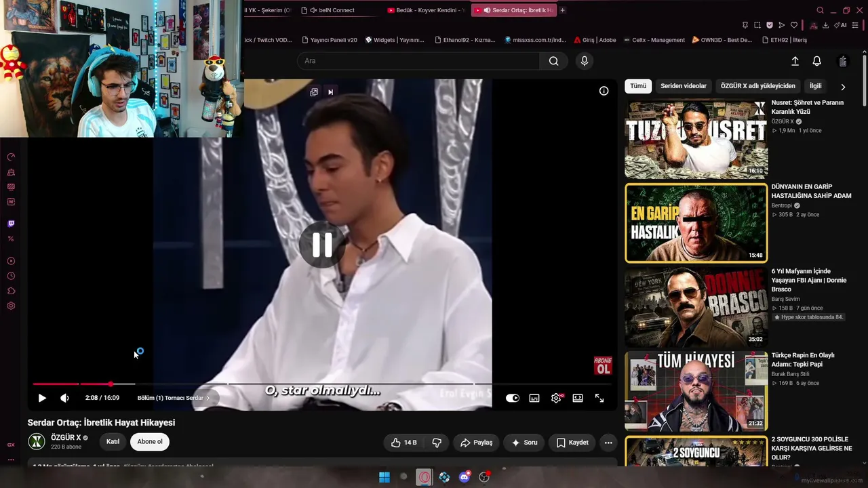Enter fullscreen mode

tap(599, 398)
